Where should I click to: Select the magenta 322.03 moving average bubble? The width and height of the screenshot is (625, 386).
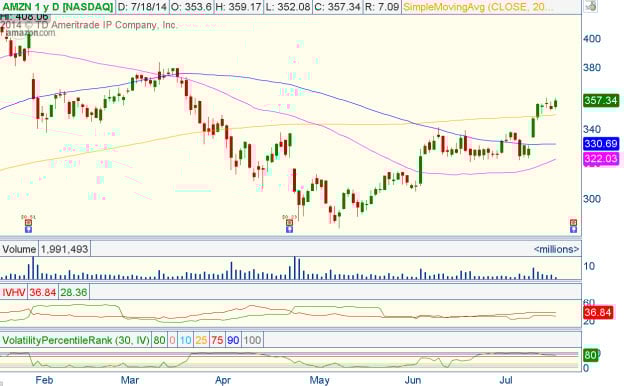(601, 159)
